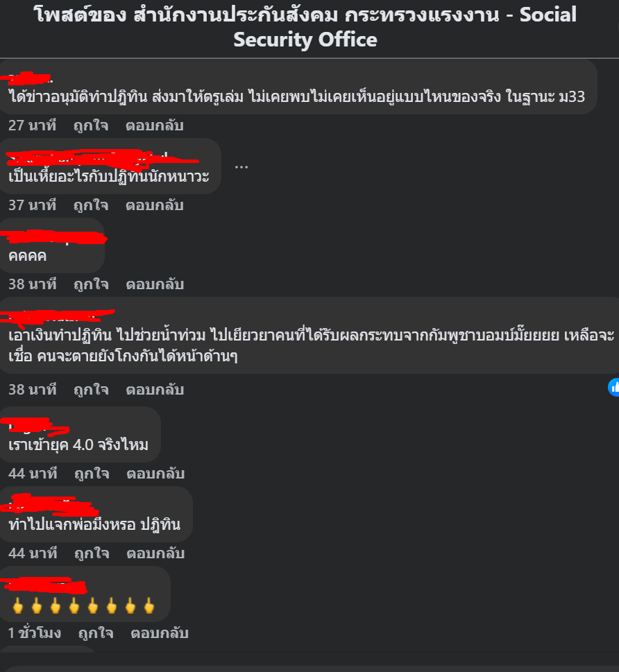Click the row of finger emojis in the comment
Viewport: 619px width, 672px height.
pos(83,606)
